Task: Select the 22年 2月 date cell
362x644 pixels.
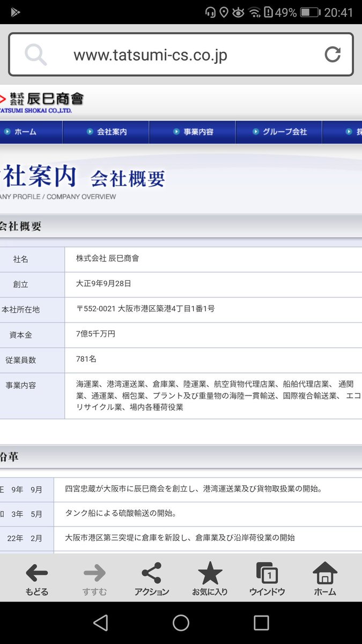Action: pyautogui.click(x=25, y=538)
